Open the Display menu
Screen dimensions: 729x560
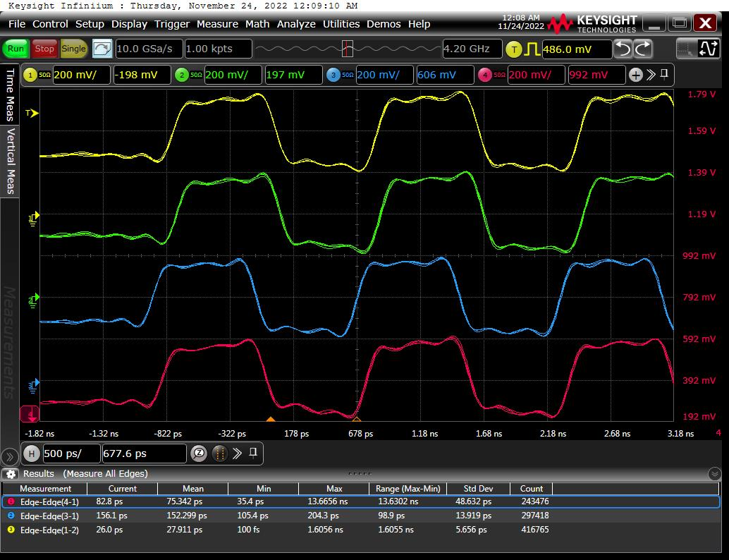coord(129,24)
